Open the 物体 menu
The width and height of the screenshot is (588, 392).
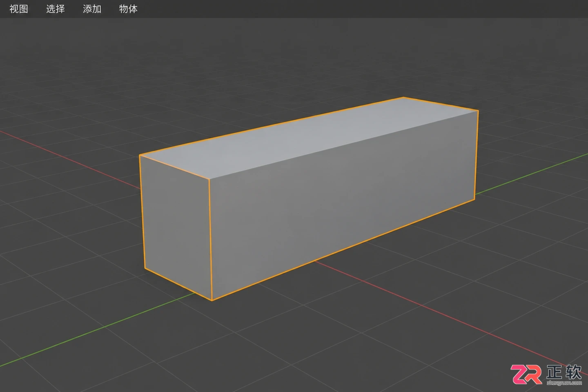pyautogui.click(x=128, y=9)
